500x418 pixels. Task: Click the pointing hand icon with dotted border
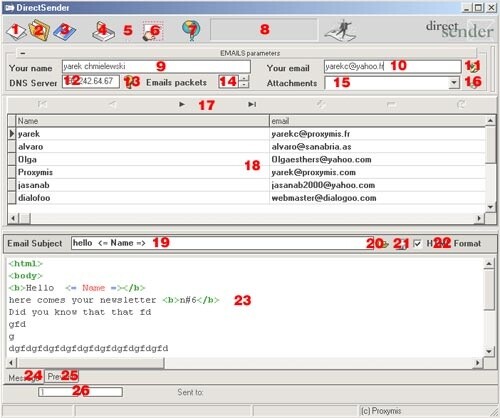[x=153, y=31]
